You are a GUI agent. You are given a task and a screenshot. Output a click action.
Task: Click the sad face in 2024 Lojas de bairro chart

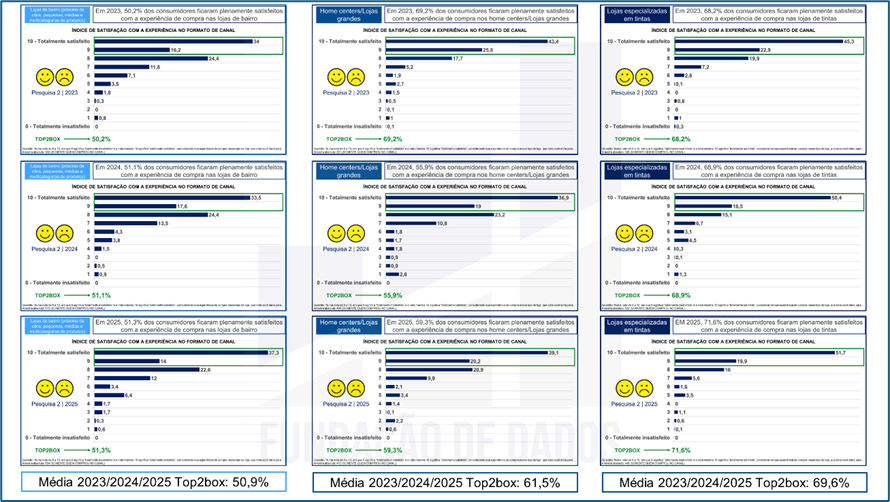pos(63,233)
